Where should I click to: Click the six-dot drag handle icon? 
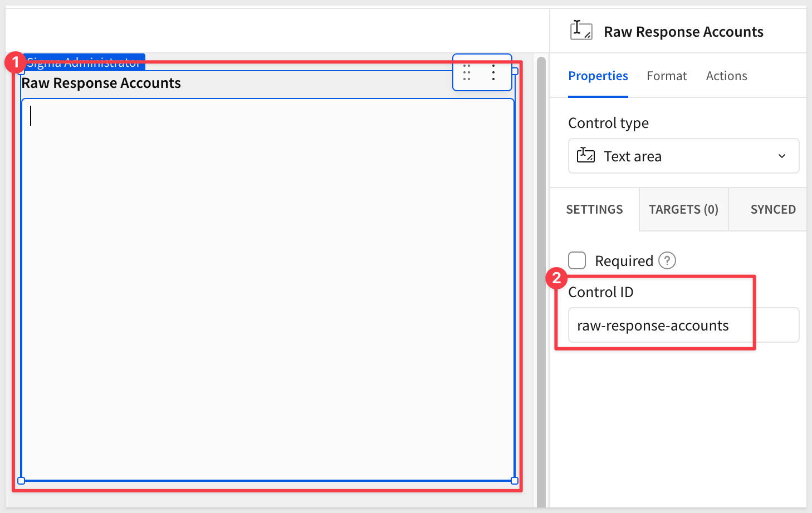467,72
